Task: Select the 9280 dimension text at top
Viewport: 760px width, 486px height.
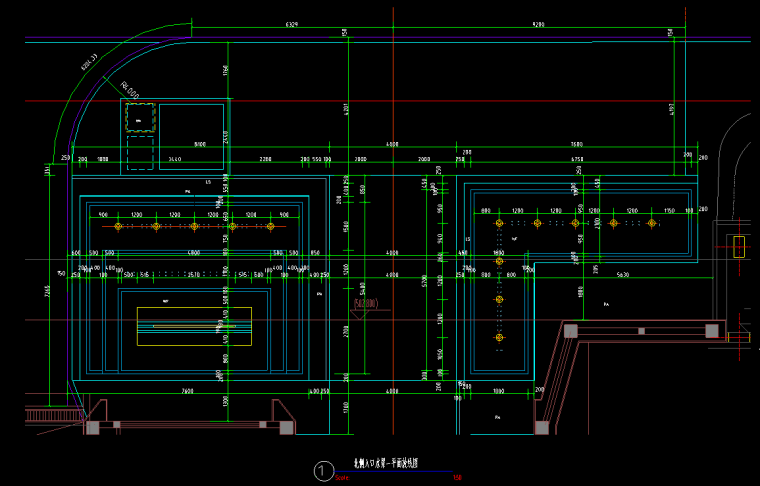Action: [x=538, y=23]
